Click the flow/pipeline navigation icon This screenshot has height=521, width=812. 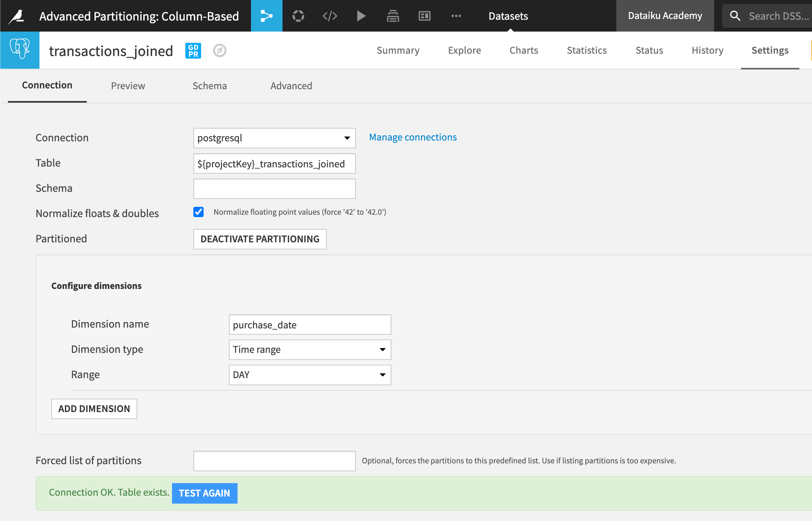(266, 16)
